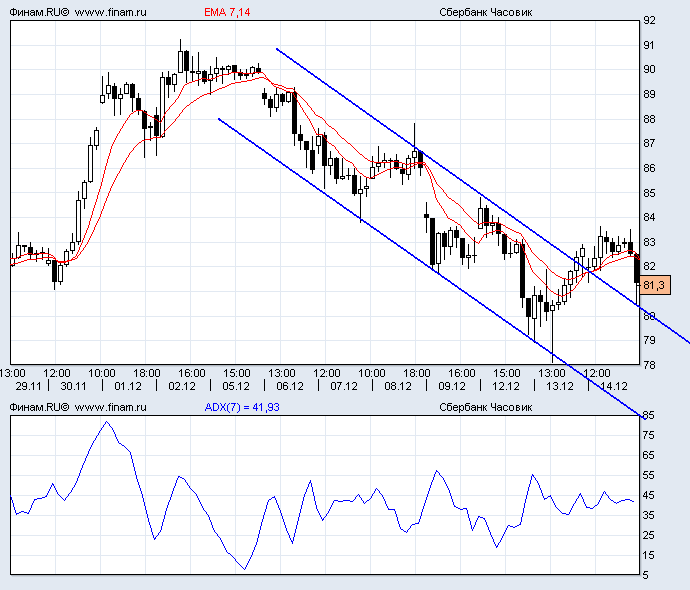This screenshot has width=690, height=590.
Task: Click the red EMA 7,14 indicator label
Action: click(227, 12)
